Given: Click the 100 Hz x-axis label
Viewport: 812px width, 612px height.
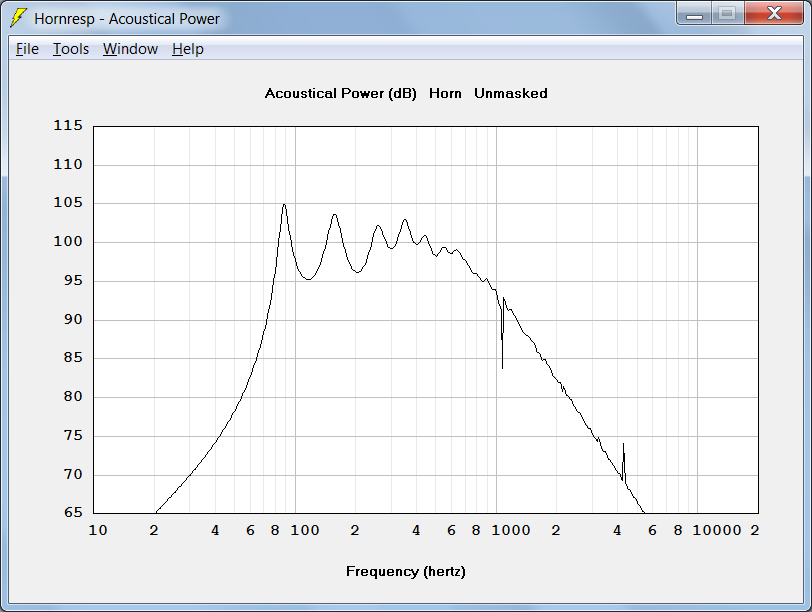Looking at the screenshot, I should click(x=304, y=530).
